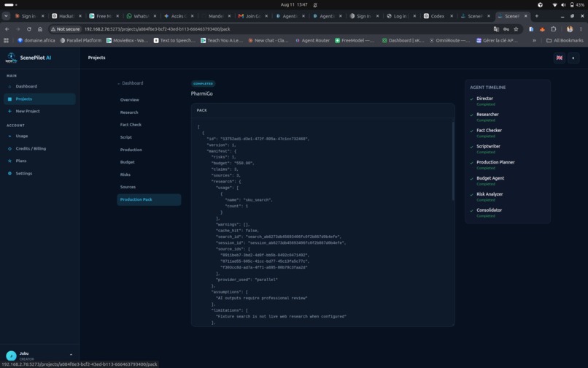588x368 pixels.
Task: Bookmark this page with the star icon
Action: point(516,29)
